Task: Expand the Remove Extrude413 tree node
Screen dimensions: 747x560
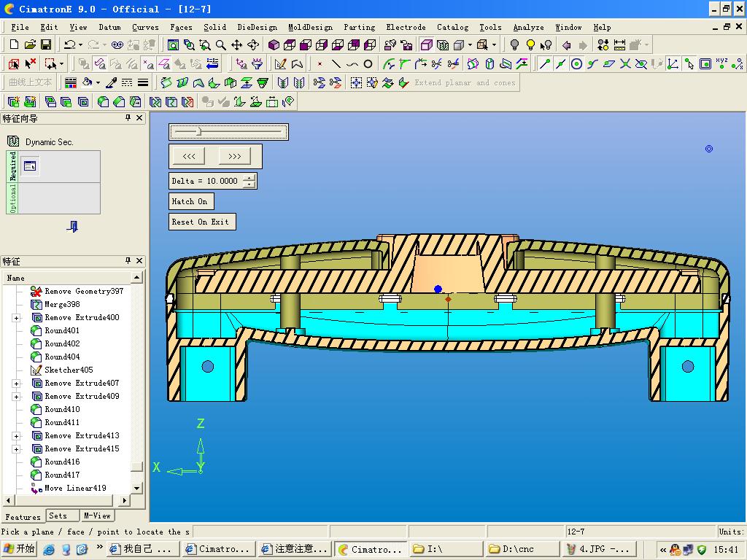Action: [17, 436]
